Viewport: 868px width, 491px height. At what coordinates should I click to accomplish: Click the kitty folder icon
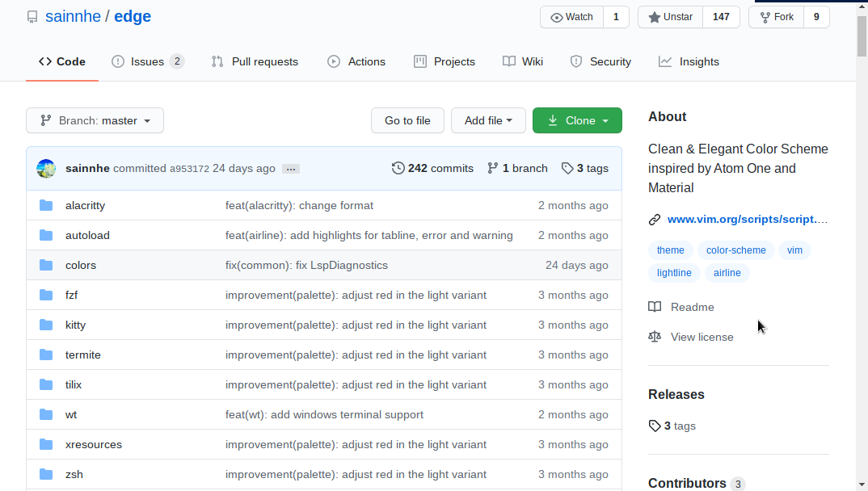(x=46, y=325)
